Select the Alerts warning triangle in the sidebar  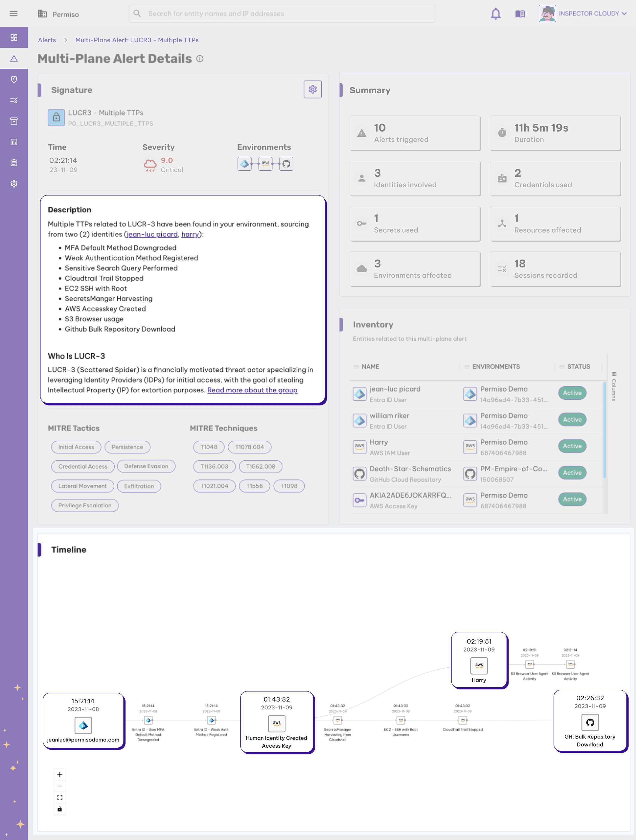point(14,58)
